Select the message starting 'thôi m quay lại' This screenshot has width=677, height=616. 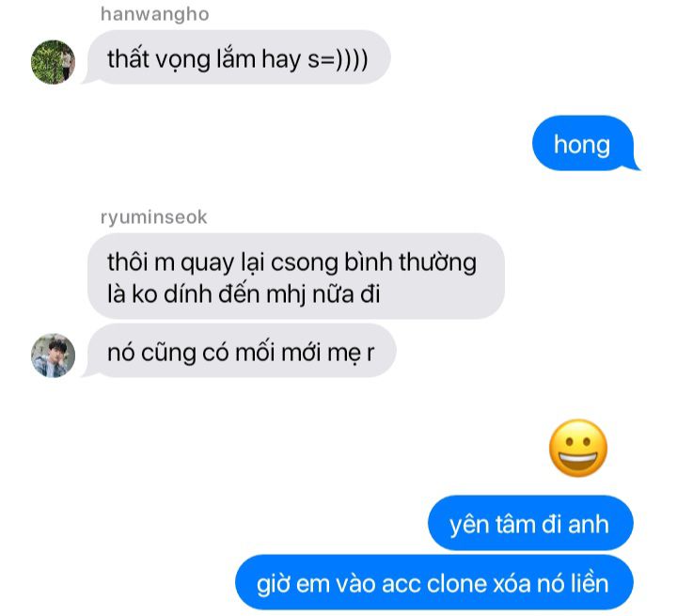pos(296,276)
